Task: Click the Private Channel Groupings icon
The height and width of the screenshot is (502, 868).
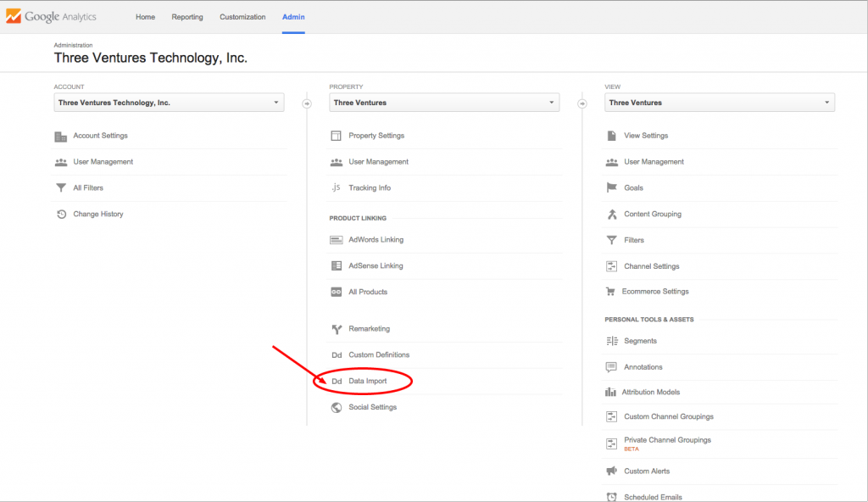Action: pyautogui.click(x=612, y=443)
